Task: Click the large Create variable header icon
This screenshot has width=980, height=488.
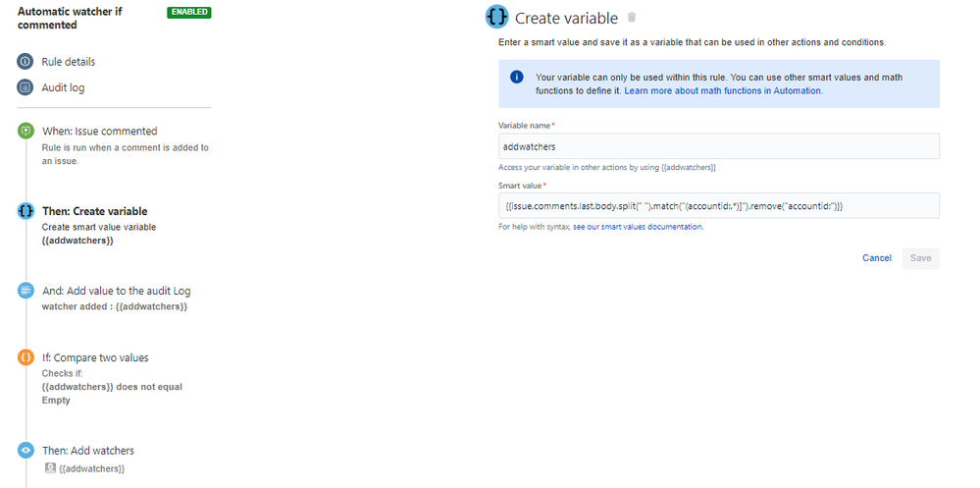Action: (x=497, y=18)
